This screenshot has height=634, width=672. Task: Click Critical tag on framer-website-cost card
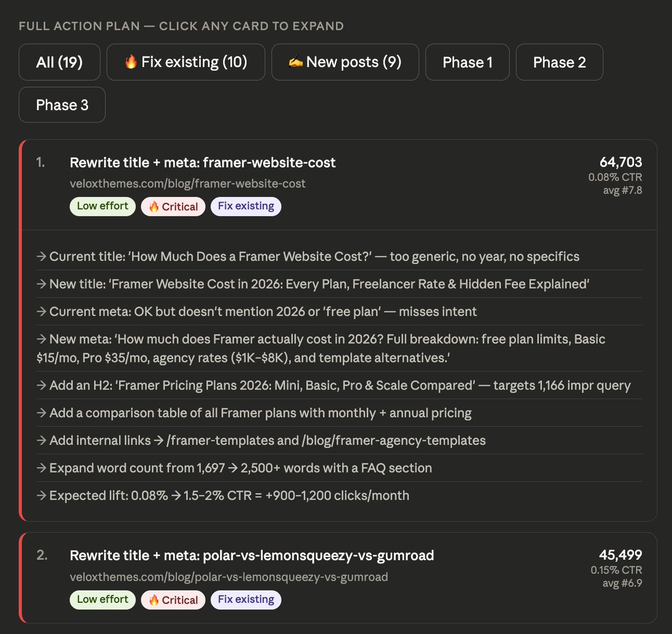point(173,206)
